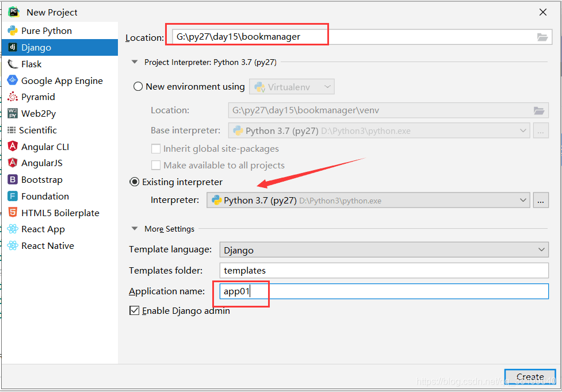Open interpreter settings with ellipsis button
Viewport: 562px width, 392px height.
point(541,201)
